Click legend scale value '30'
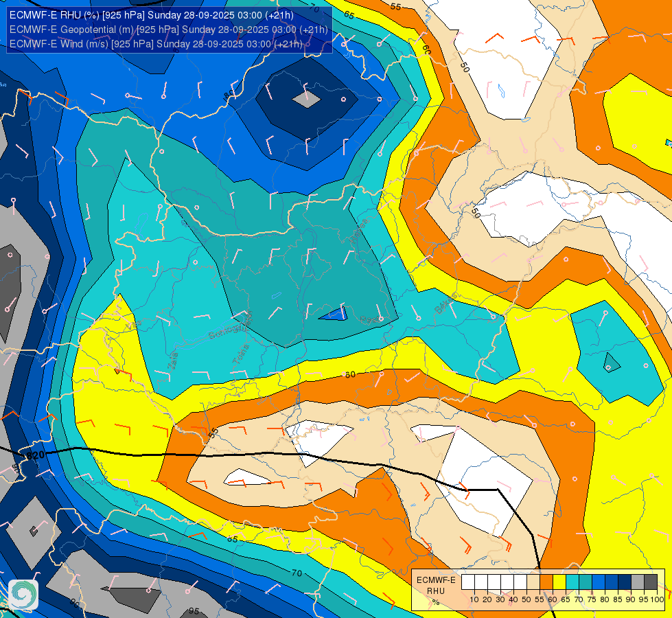 click(x=500, y=599)
